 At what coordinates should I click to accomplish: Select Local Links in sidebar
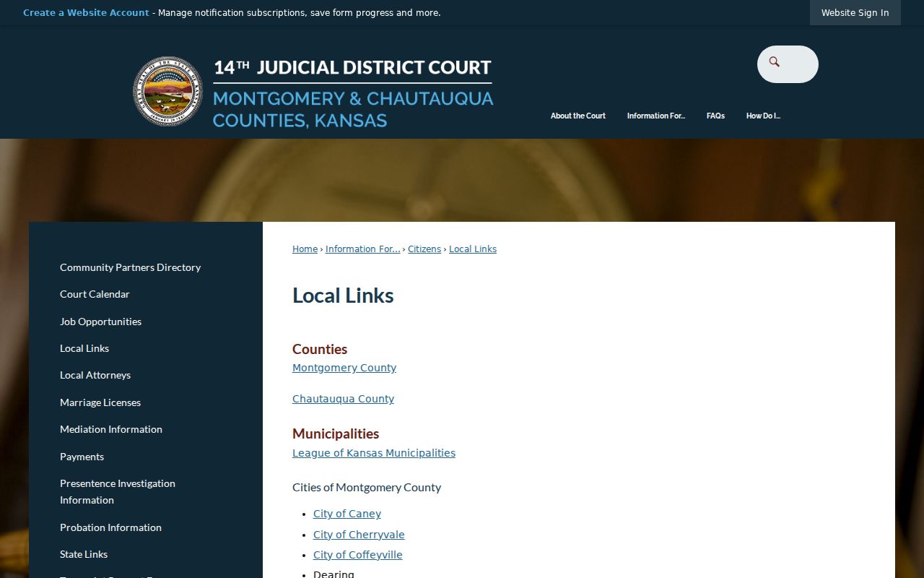[84, 348]
